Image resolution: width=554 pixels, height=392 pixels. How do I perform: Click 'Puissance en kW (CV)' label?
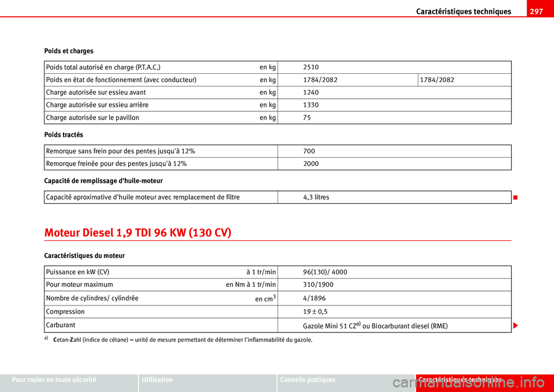(77, 272)
